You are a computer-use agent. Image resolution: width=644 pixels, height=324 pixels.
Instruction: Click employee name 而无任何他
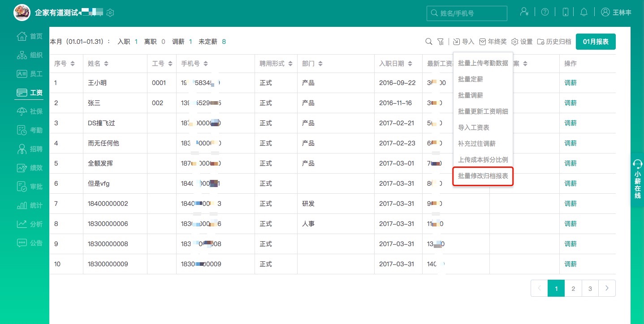tap(104, 143)
